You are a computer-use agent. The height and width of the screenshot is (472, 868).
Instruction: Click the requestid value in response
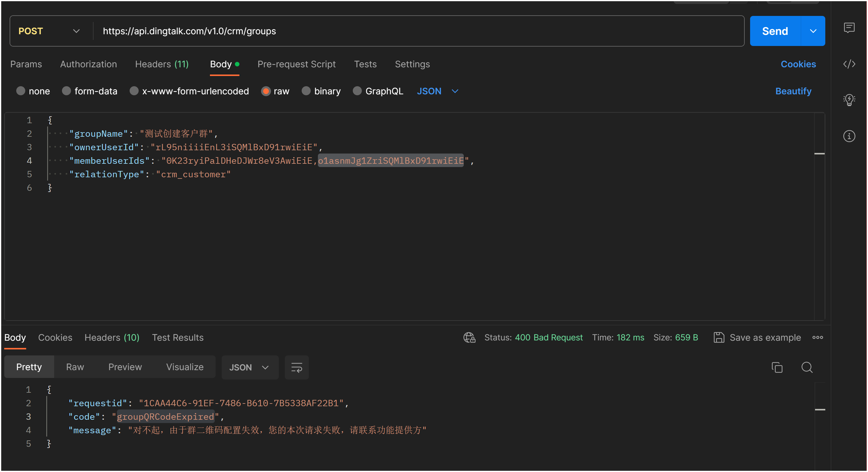[x=241, y=403]
